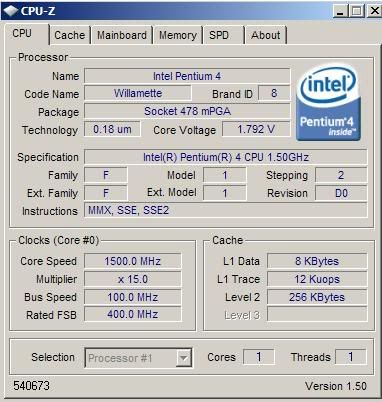Expand the Processor #1 selection dropdown arrow
The image size is (382, 402).
(184, 358)
